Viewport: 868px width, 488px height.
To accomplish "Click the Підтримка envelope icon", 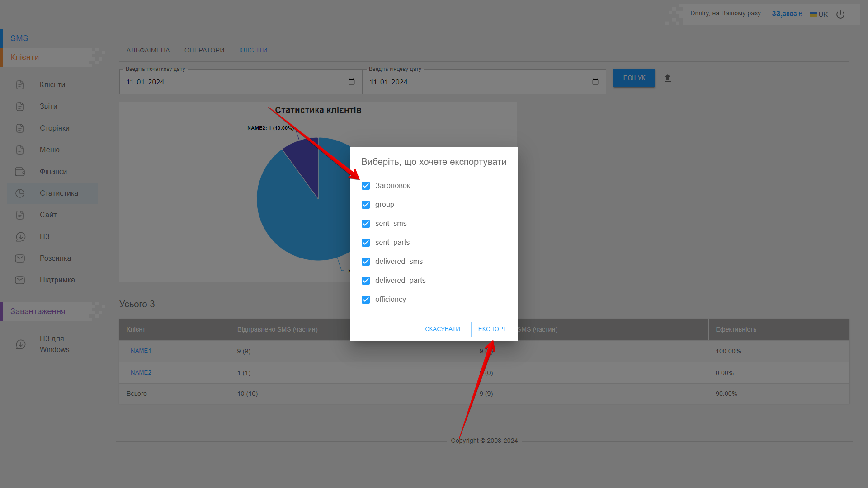I will (x=20, y=280).
